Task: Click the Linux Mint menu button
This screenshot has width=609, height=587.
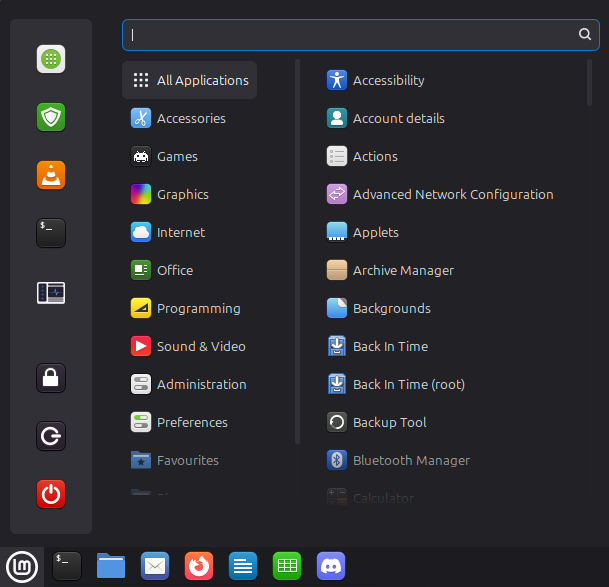Action: click(x=22, y=566)
